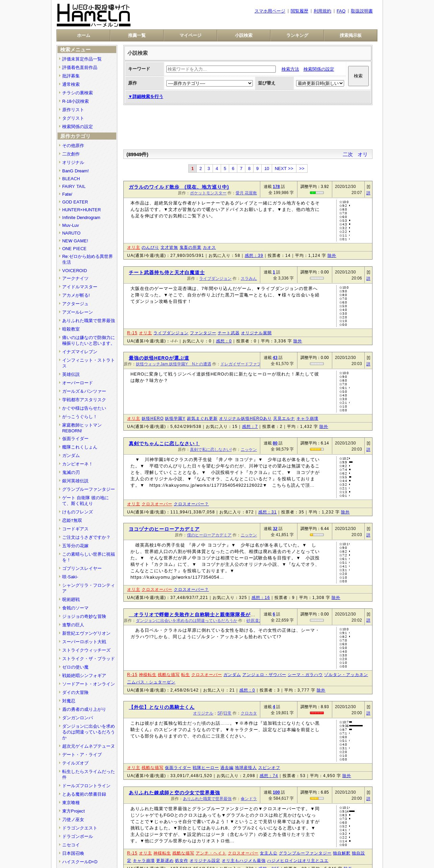Select sidebar category 東方Project

point(73,811)
